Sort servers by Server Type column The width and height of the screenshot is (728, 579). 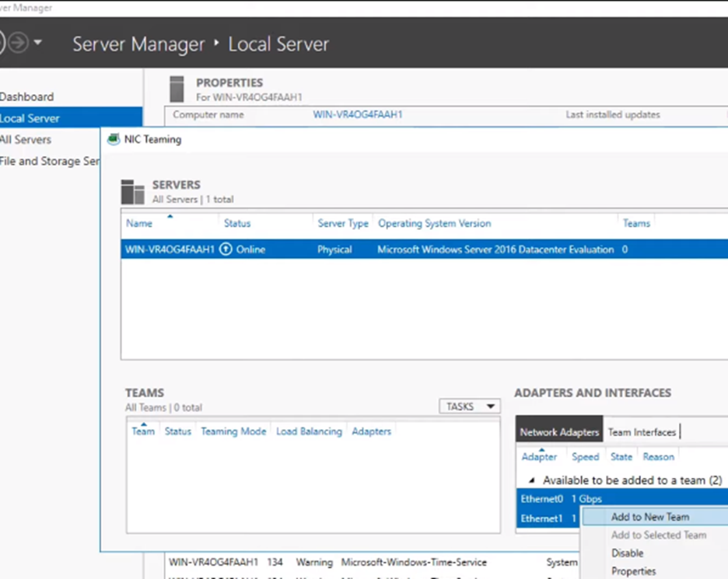[343, 223]
